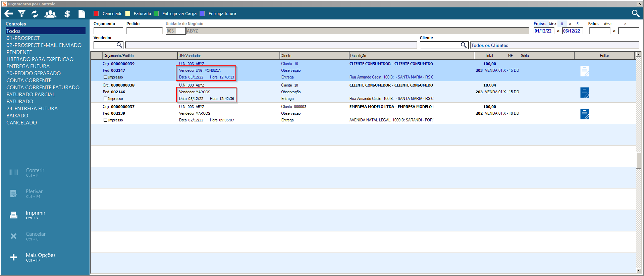Select BAIXADO control filter

(17, 116)
